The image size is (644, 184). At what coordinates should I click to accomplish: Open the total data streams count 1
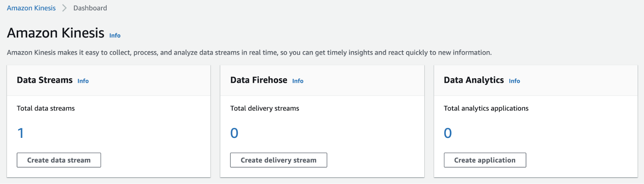pos(21,133)
